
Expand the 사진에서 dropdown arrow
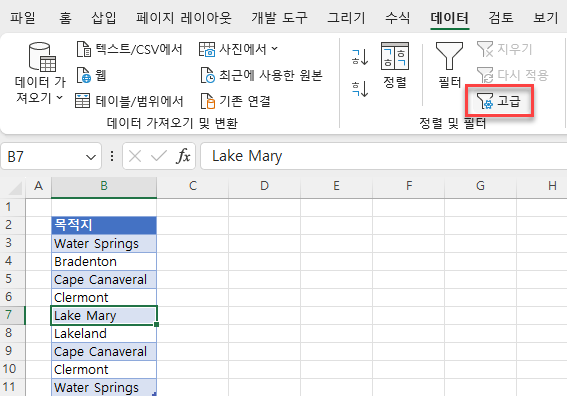pos(274,49)
